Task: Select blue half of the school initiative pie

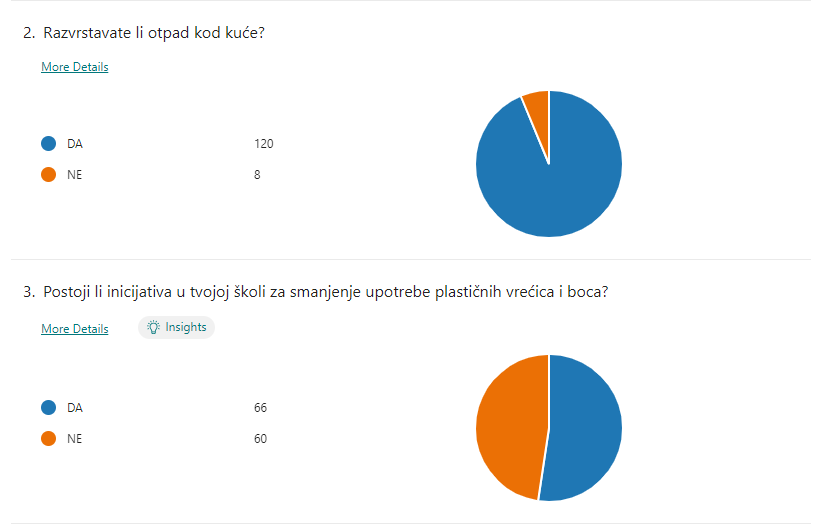Action: [x=583, y=429]
